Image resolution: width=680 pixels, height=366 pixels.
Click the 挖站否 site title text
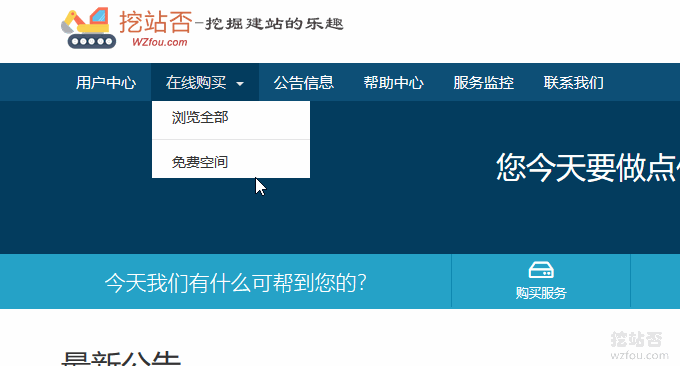coord(156,21)
